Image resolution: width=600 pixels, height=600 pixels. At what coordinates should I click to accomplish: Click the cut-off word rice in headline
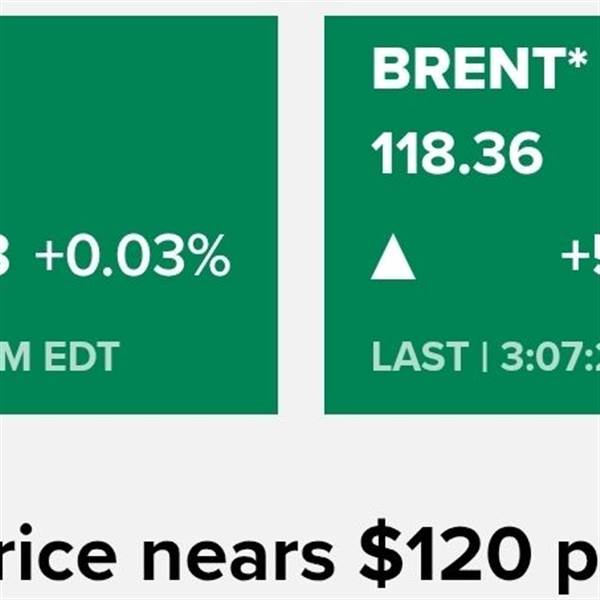click(x=65, y=560)
